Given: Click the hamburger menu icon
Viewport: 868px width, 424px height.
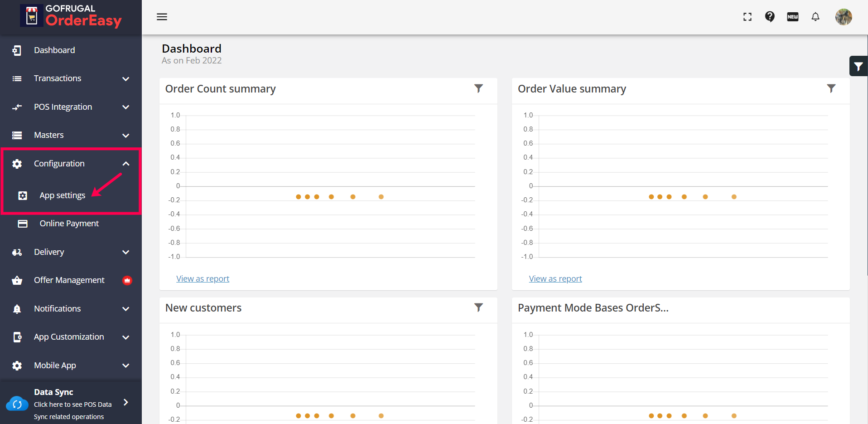Looking at the screenshot, I should tap(162, 17).
